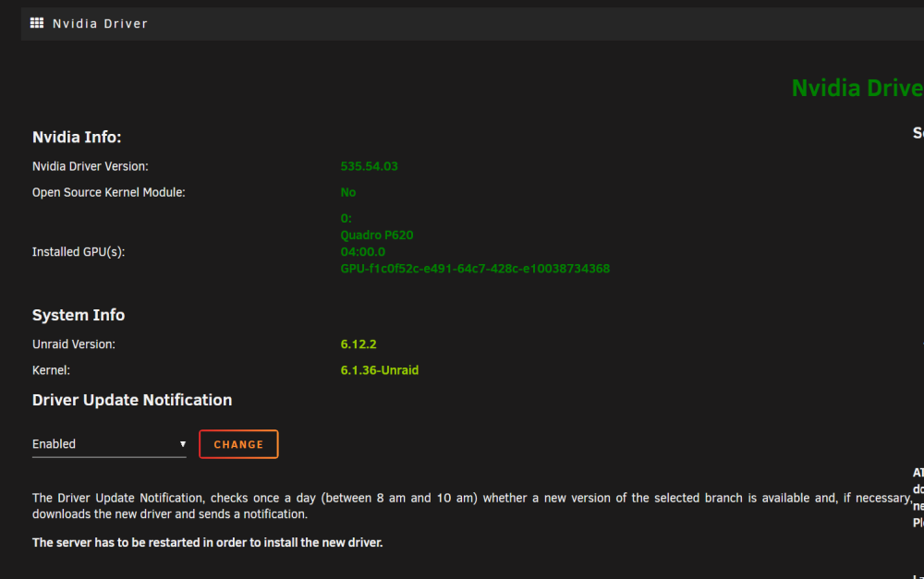Click the grid icon beside Nvidia Driver title
This screenshot has height=579, width=924.
tap(37, 23)
